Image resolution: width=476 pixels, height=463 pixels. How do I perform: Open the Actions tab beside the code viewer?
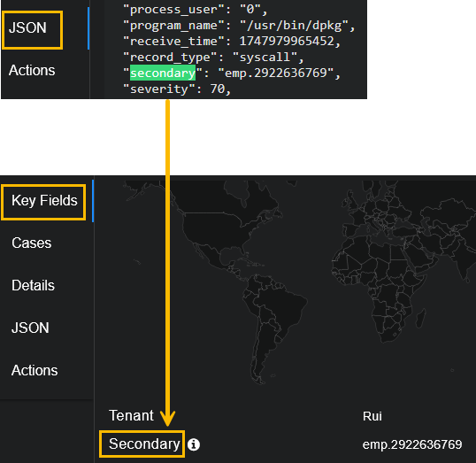32,71
